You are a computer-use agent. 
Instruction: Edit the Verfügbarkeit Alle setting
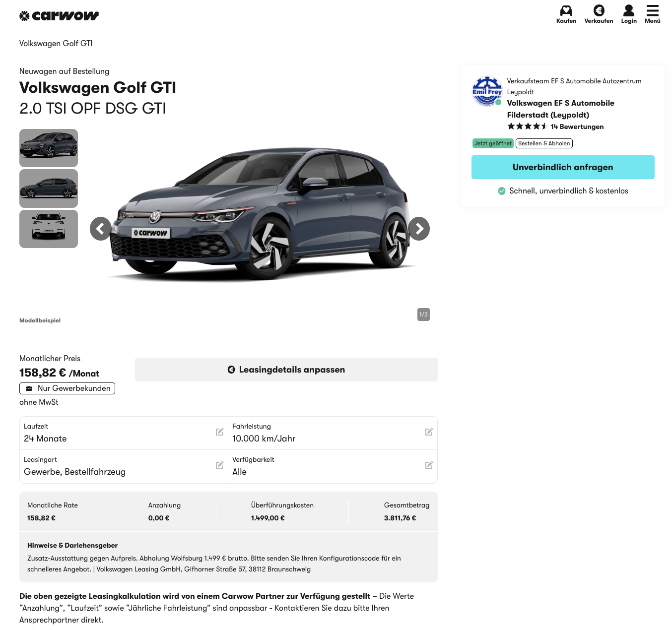click(429, 465)
